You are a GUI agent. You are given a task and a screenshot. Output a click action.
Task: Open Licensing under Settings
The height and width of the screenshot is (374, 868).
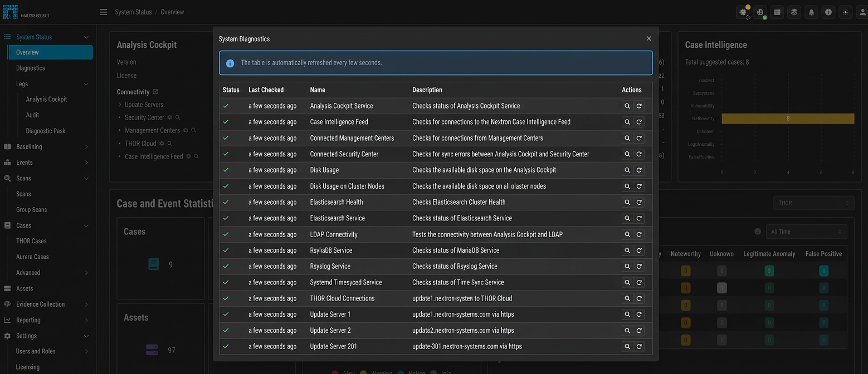[28, 367]
